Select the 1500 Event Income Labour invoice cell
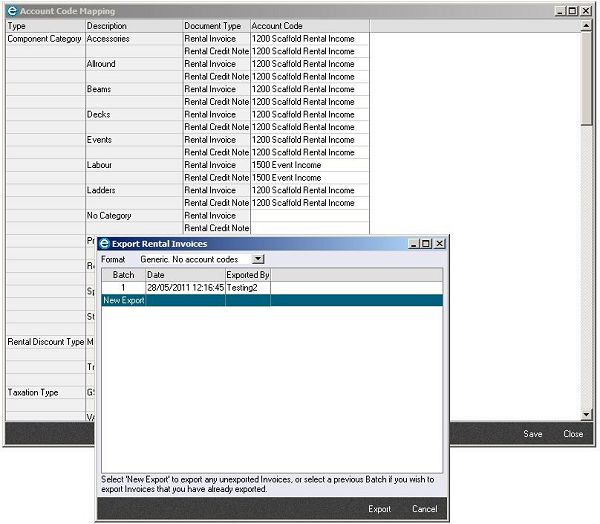The height and width of the screenshot is (524, 600). [x=308, y=165]
